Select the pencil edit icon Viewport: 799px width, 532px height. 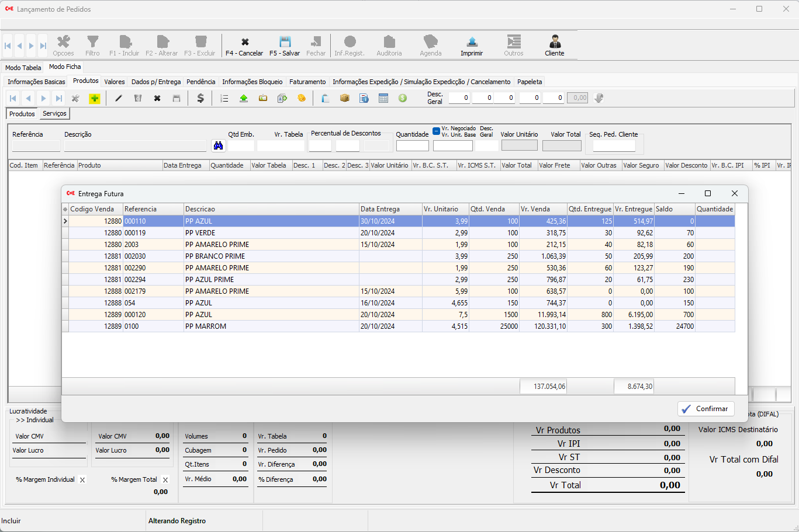[119, 99]
